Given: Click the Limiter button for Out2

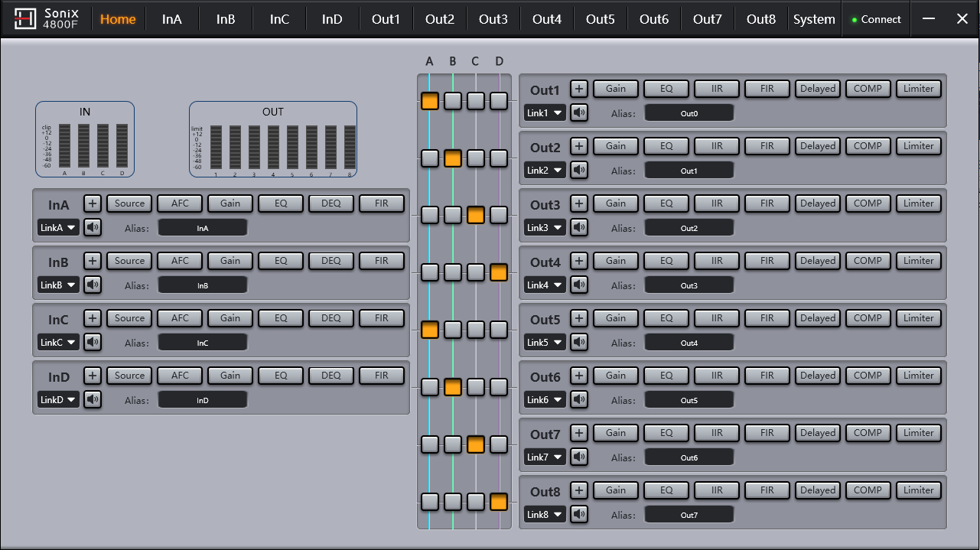Looking at the screenshot, I should [918, 146].
